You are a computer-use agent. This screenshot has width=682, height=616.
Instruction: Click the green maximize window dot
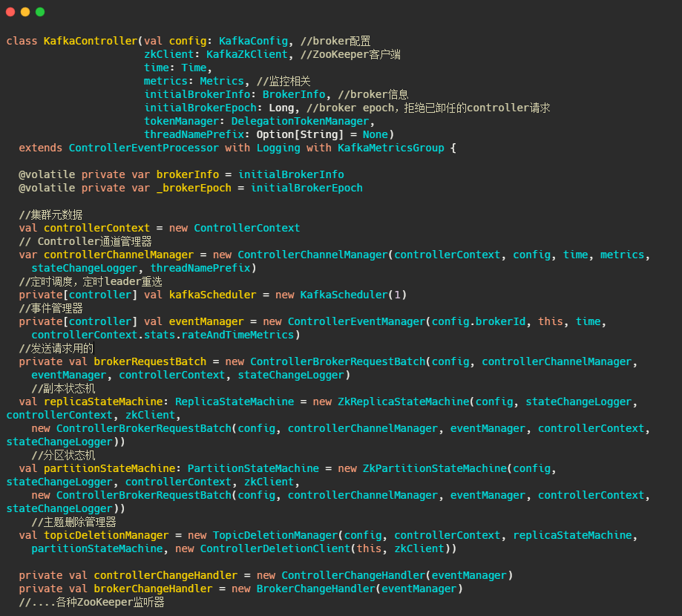coord(40,12)
